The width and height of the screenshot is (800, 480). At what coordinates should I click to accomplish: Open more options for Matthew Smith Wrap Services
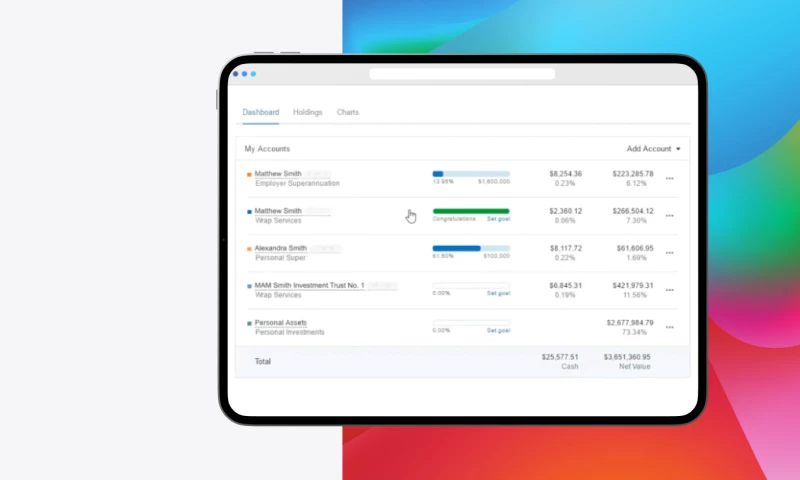[669, 216]
